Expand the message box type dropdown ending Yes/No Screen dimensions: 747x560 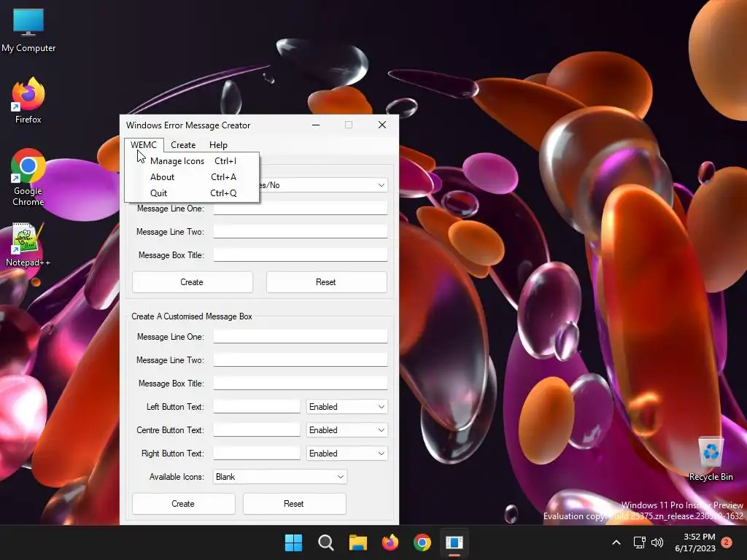[381, 184]
